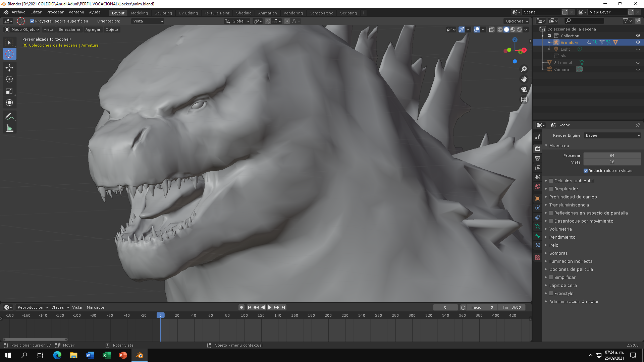Screen dimensions: 644x362
Task: Pick the Transform tool
Action: tap(9, 103)
